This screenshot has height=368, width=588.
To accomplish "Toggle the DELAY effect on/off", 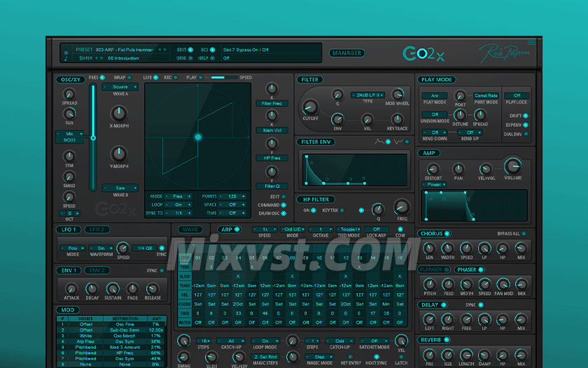I will (x=444, y=305).
